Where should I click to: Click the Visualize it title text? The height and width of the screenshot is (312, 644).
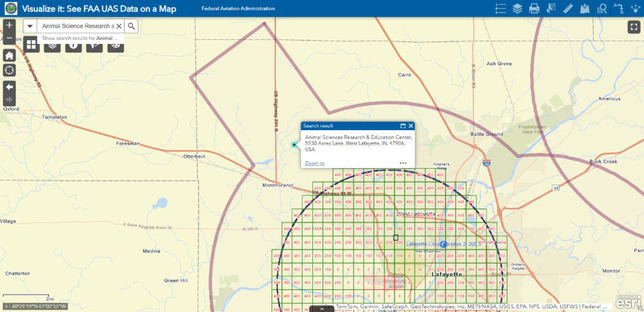[99, 9]
